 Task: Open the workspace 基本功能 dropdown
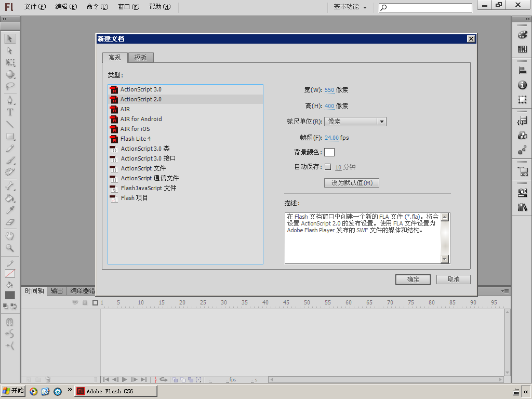pyautogui.click(x=350, y=7)
